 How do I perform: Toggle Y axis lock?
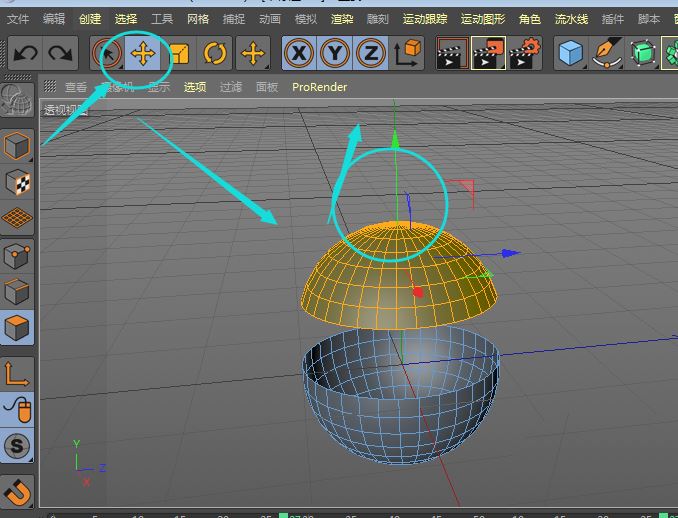point(335,54)
